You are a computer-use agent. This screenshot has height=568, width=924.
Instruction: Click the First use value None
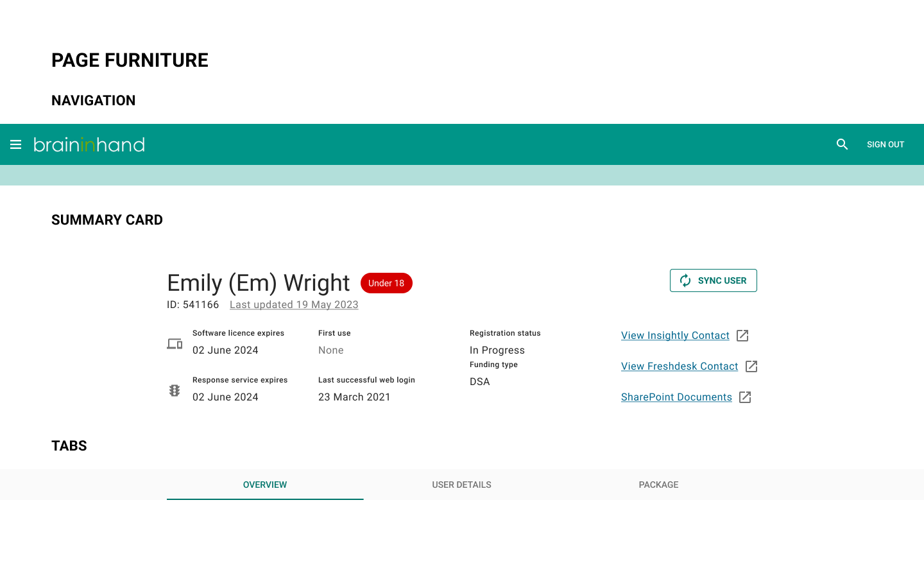pyautogui.click(x=331, y=350)
